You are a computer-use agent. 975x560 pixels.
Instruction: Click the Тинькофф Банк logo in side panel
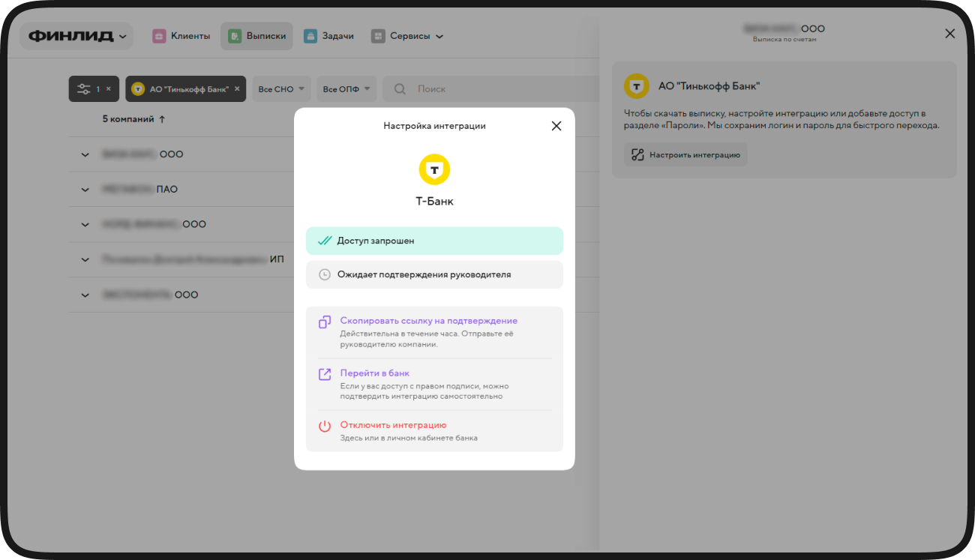coord(637,86)
